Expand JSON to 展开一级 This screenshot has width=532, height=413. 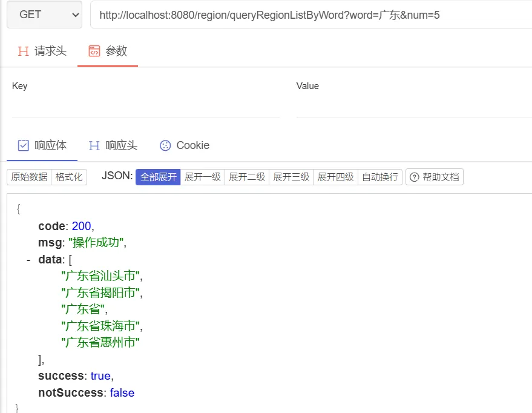click(203, 177)
